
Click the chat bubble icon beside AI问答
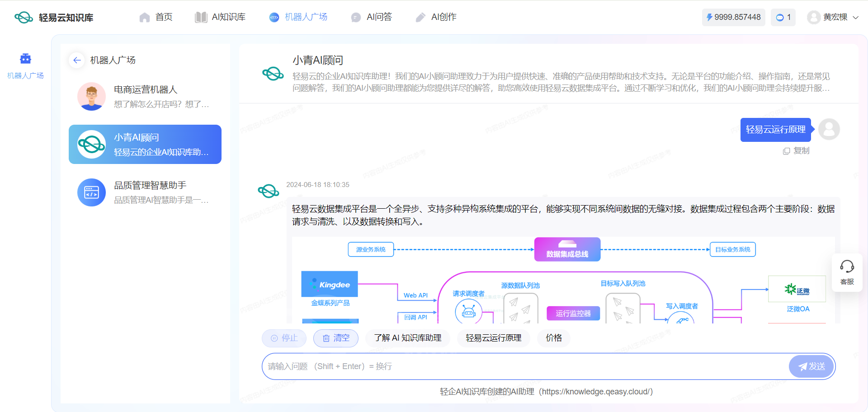click(356, 17)
